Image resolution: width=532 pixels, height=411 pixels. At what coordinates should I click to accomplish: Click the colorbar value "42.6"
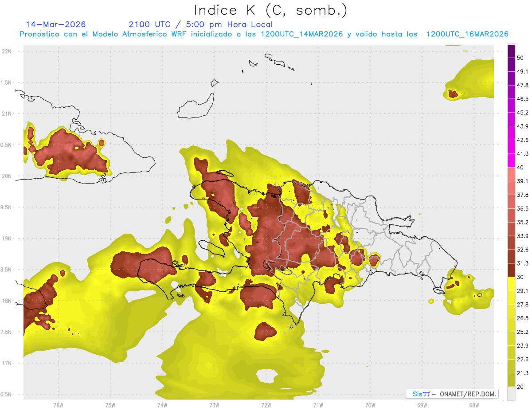[x=523, y=140]
